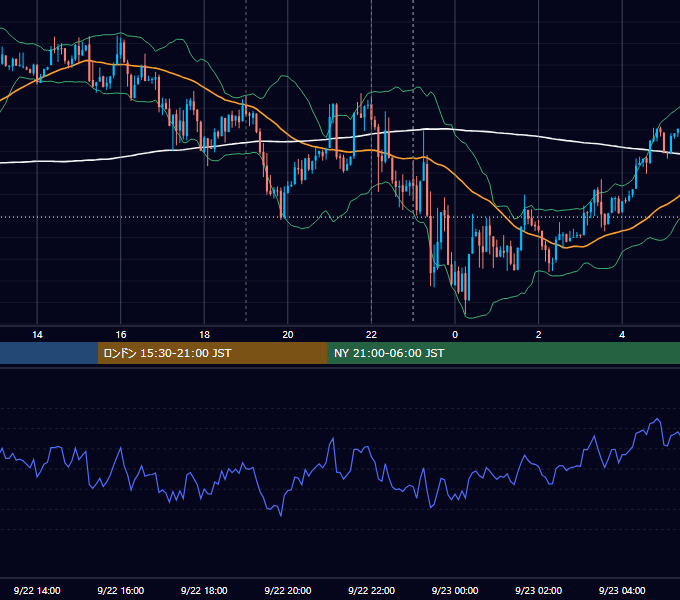The height and width of the screenshot is (600, 680).
Task: Click hour label '2' on price chart axis
Action: tap(539, 335)
